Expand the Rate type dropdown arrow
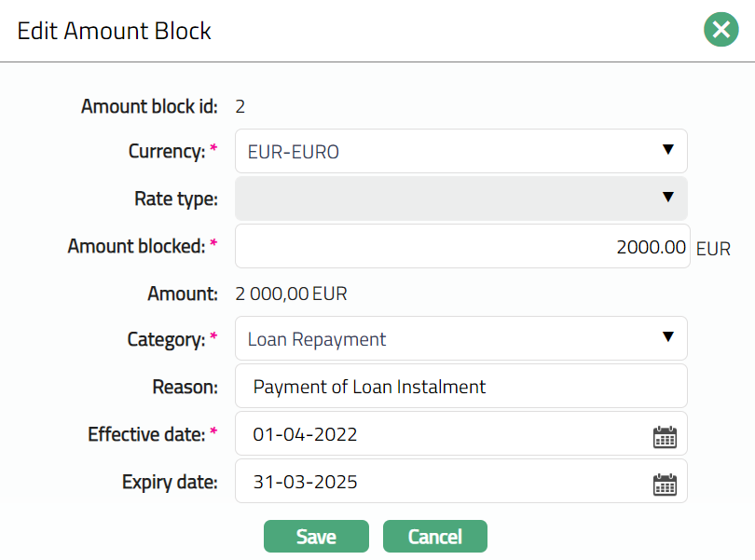Viewport: 755px width, 560px height. tap(667, 198)
